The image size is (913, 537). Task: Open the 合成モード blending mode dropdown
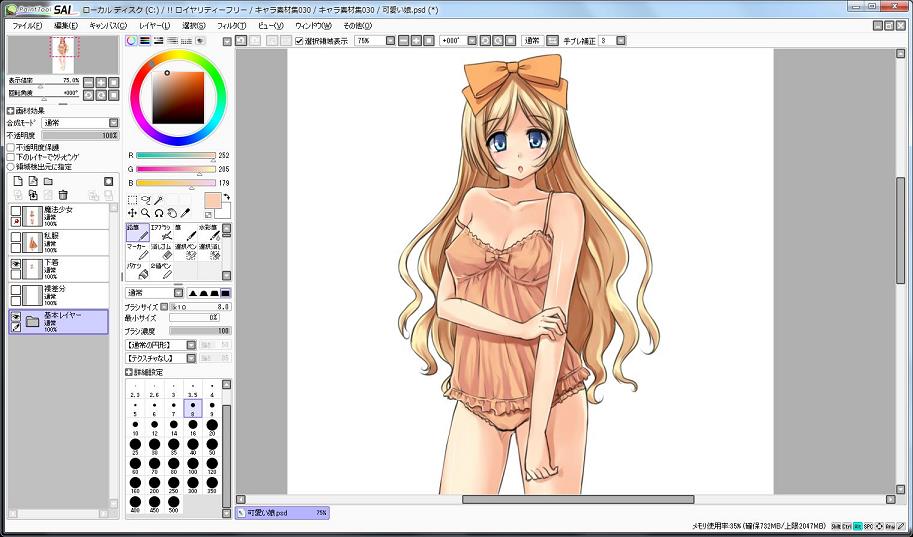click(x=79, y=123)
